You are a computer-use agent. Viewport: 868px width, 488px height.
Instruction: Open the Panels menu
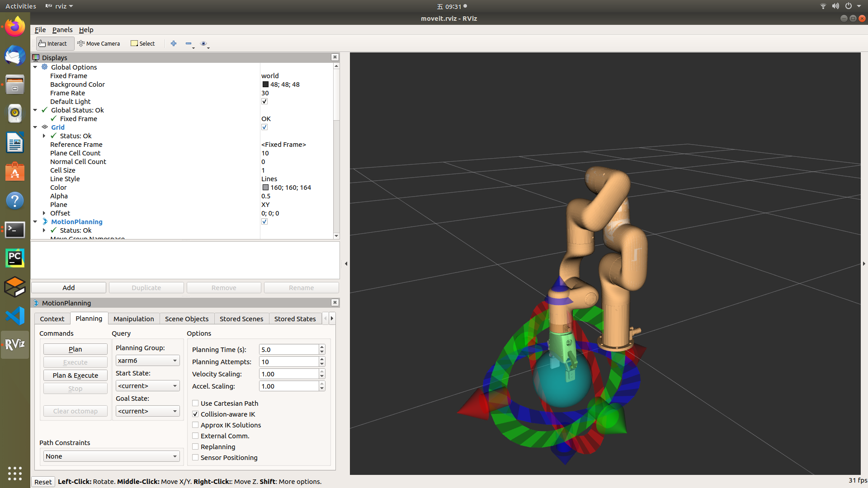[x=62, y=30]
